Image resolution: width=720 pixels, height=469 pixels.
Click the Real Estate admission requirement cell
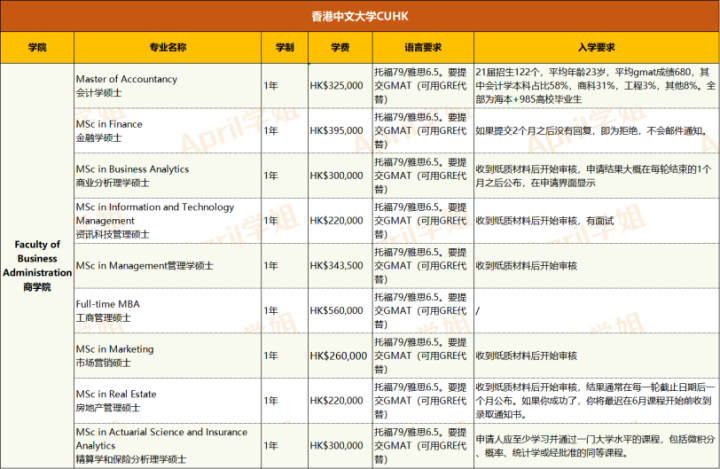tap(596, 401)
